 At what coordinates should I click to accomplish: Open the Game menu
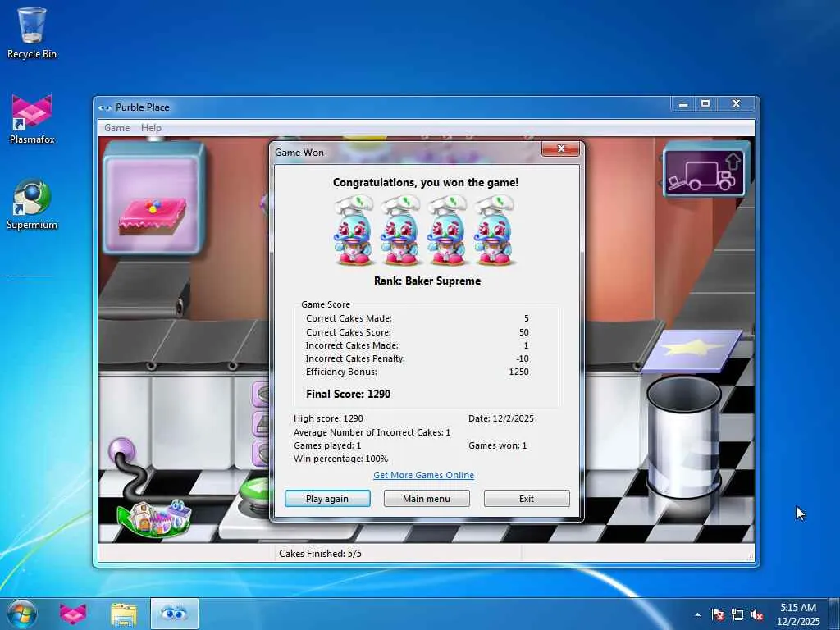click(x=116, y=128)
